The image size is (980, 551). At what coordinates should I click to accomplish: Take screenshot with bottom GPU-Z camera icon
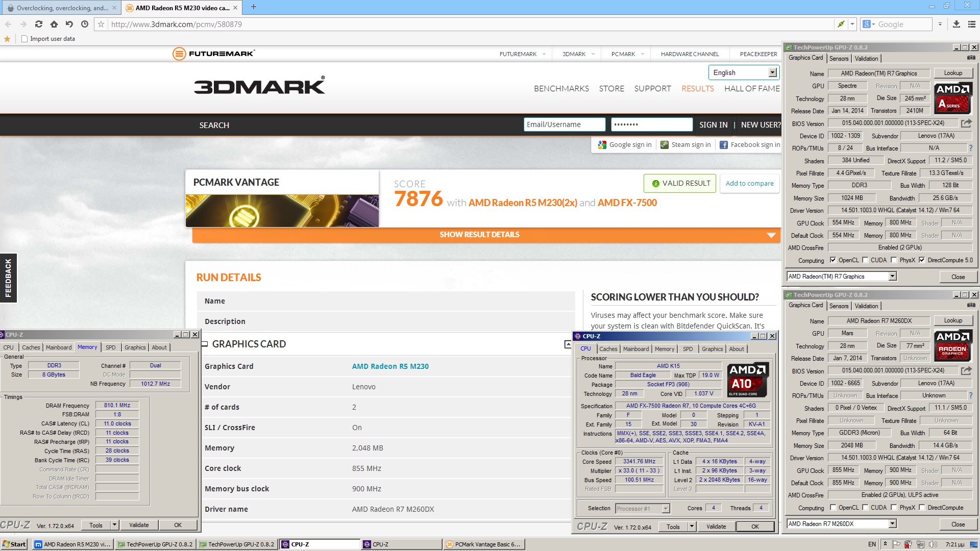[x=971, y=306]
